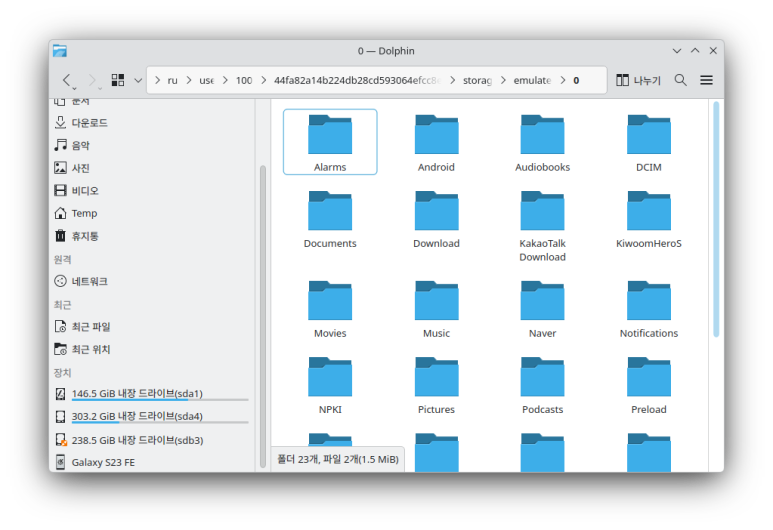This screenshot has width=773, height=530.
Task: Select the Audiobooks folder
Action: [542, 142]
